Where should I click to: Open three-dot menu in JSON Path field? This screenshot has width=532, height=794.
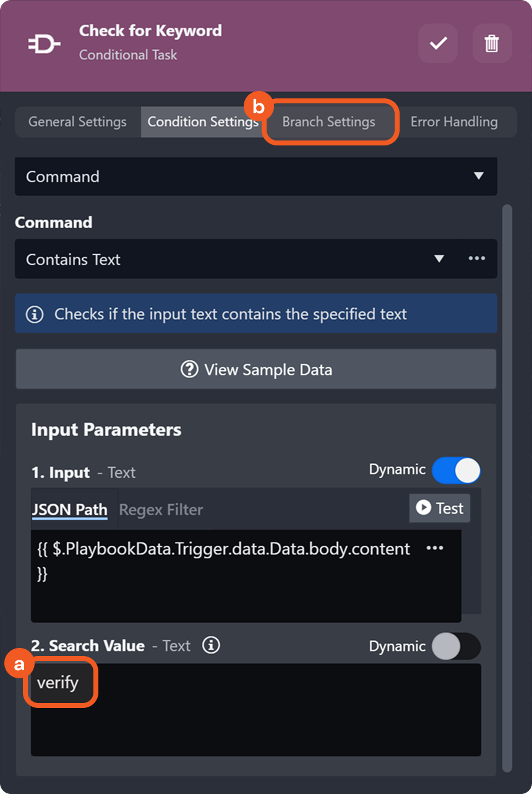[435, 548]
